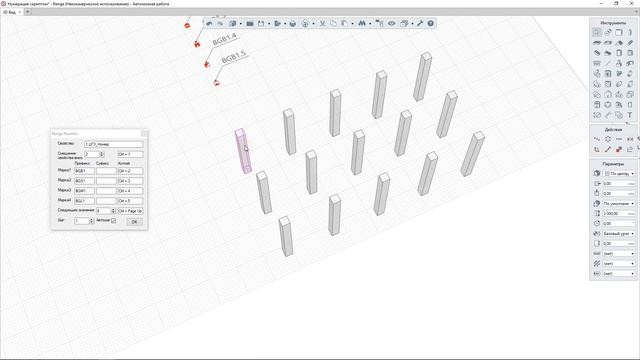Viewport: 640px width, 360px height.
Task: Click the plus button to add a new tab
Action: [x=28, y=12]
